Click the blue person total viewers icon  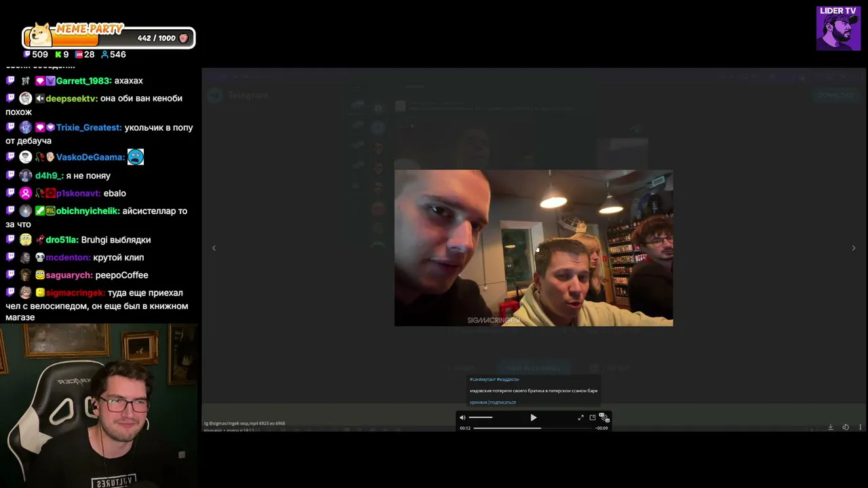point(104,54)
